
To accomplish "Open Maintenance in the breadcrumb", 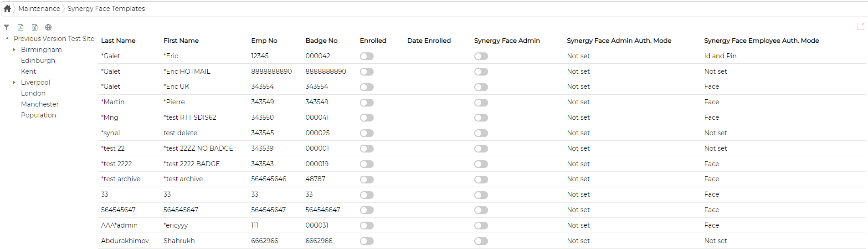I will (x=39, y=9).
